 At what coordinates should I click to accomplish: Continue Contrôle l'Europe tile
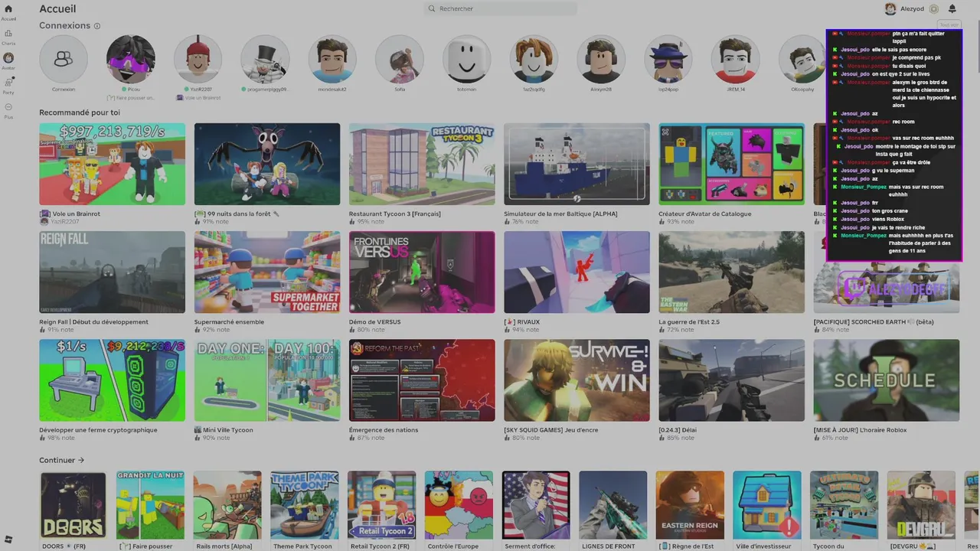[x=459, y=505]
